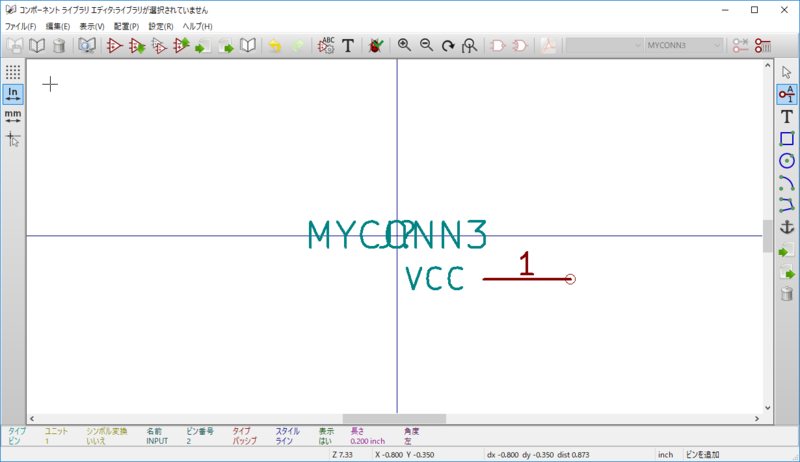Click the vertical scrollbar thumb

click(x=768, y=236)
